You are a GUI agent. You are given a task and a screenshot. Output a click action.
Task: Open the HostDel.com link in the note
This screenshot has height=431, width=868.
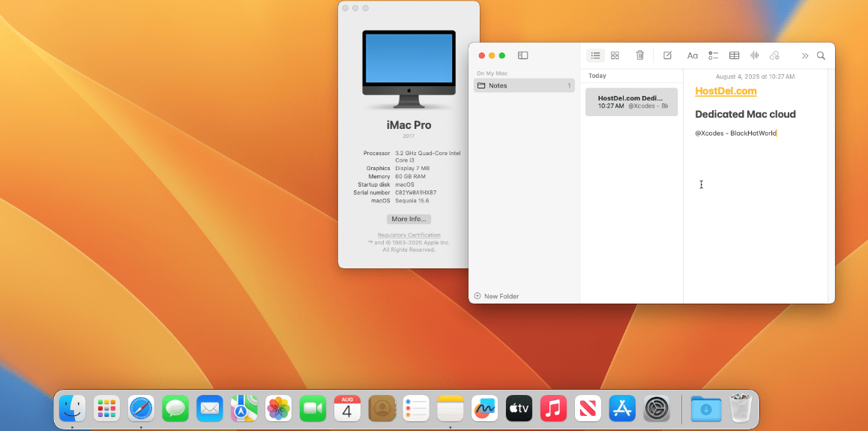pyautogui.click(x=726, y=91)
